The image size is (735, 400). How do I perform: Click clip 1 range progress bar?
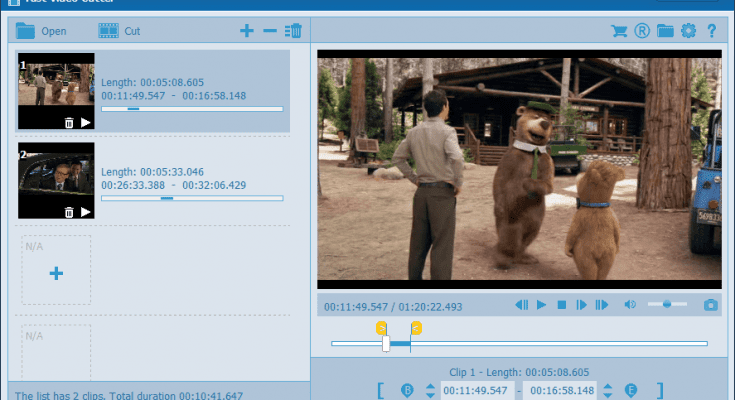[x=192, y=109]
